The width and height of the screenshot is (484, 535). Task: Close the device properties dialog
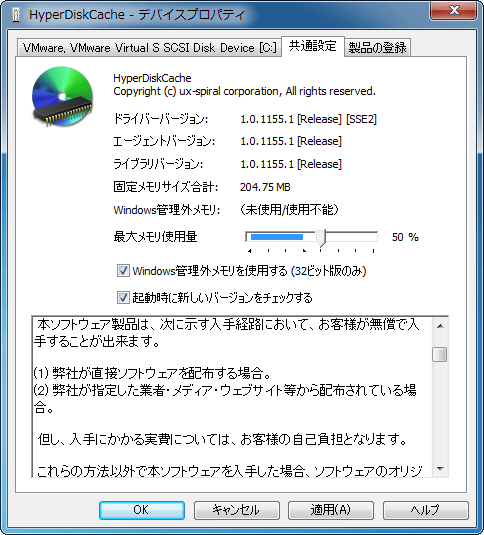pos(454,10)
